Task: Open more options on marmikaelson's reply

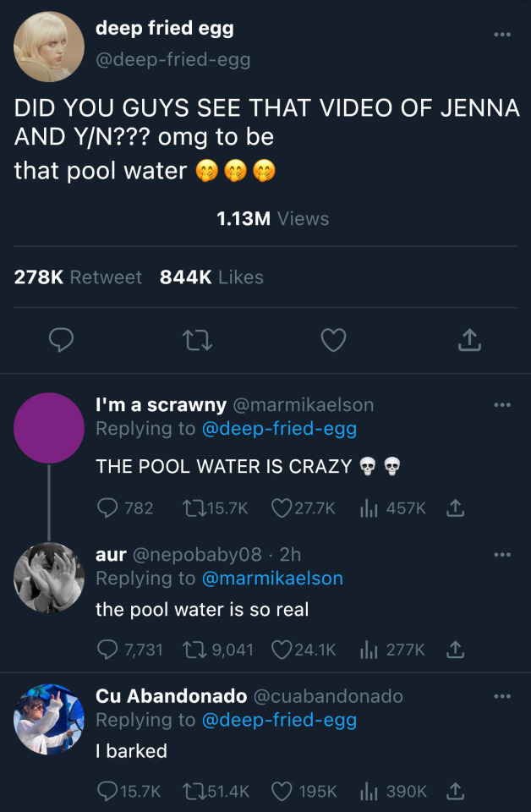Action: (x=502, y=405)
